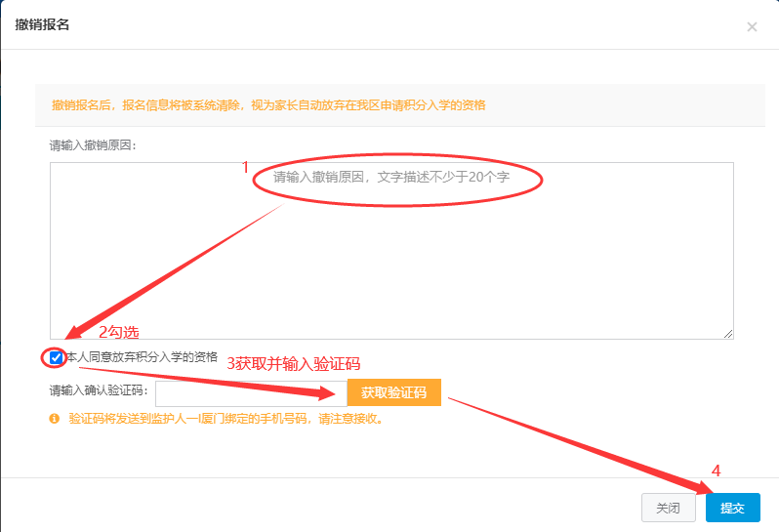Viewport: 779px width, 532px height.
Task: Click the blue 提交 button
Action: coord(732,508)
